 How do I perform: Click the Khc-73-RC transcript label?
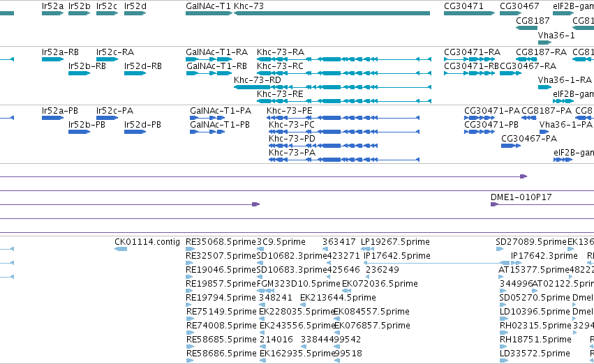pyautogui.click(x=280, y=66)
